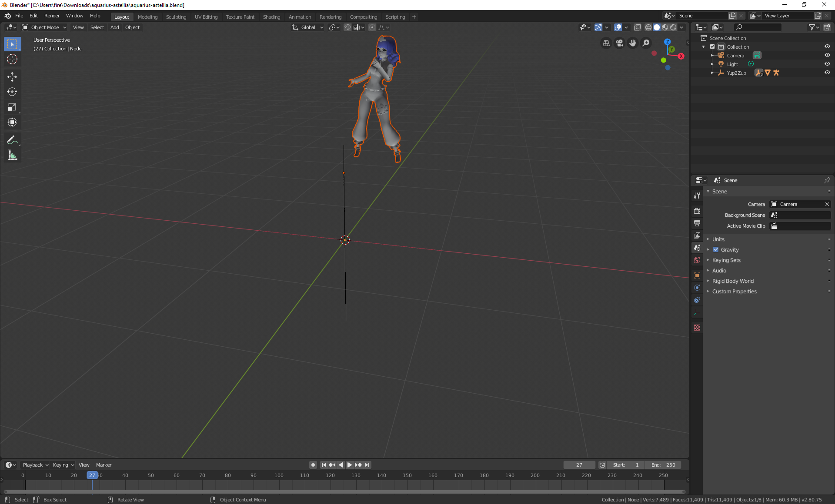Toggle the camera view icon in viewport
The width and height of the screenshot is (835, 504).
coord(619,43)
